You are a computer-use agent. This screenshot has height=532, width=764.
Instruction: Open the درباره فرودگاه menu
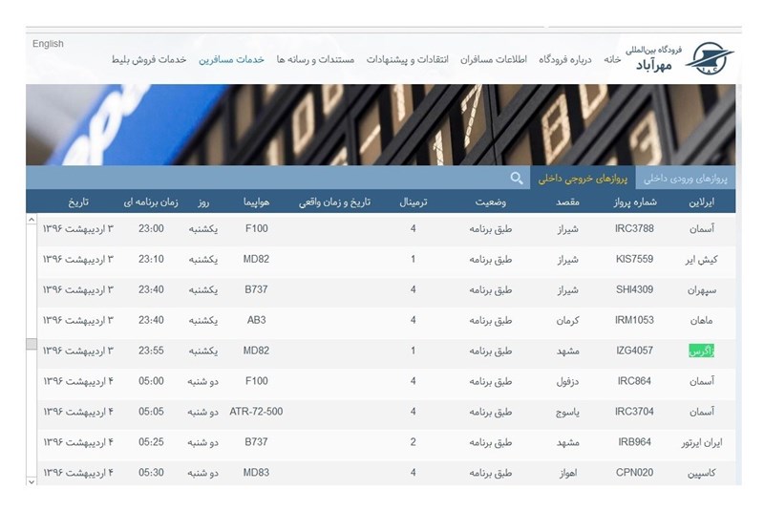coord(565,59)
